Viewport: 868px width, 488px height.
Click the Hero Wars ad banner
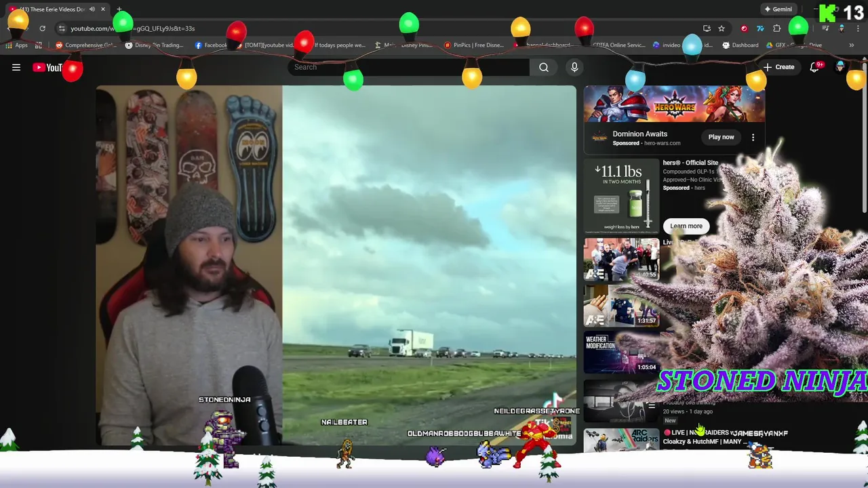[x=674, y=104]
